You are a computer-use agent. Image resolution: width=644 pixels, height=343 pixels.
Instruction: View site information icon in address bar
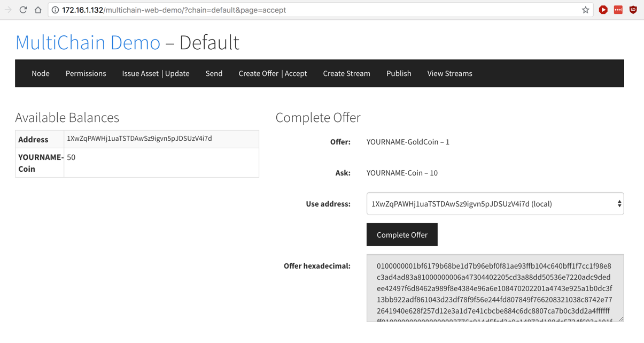click(x=55, y=10)
